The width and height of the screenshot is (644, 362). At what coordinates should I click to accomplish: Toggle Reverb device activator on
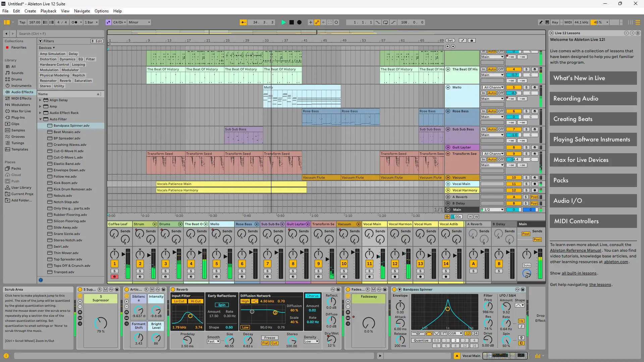(173, 290)
